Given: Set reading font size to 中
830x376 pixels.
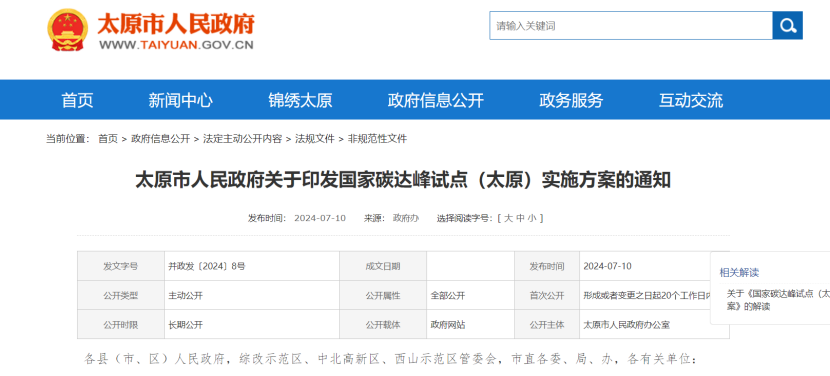Looking at the screenshot, I should coord(521,218).
